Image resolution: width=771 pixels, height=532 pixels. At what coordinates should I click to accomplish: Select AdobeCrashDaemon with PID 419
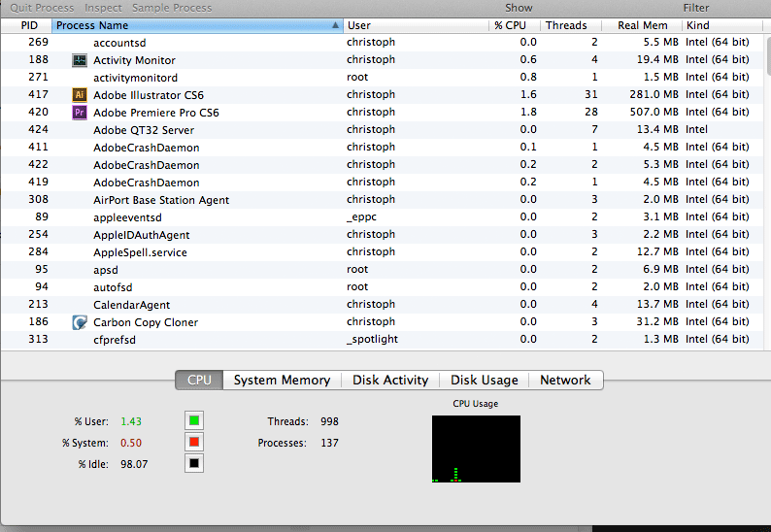382,183
